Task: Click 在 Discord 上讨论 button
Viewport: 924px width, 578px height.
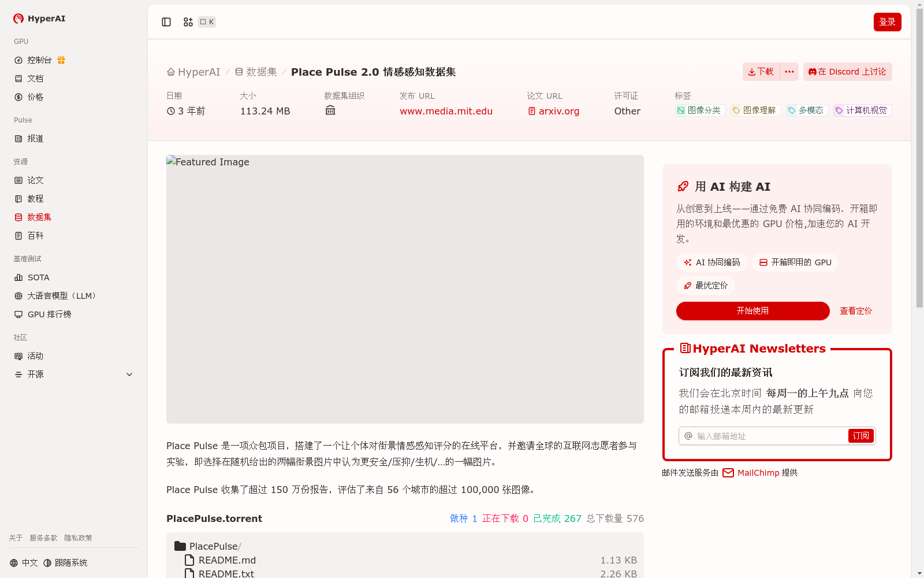Action: click(x=847, y=72)
